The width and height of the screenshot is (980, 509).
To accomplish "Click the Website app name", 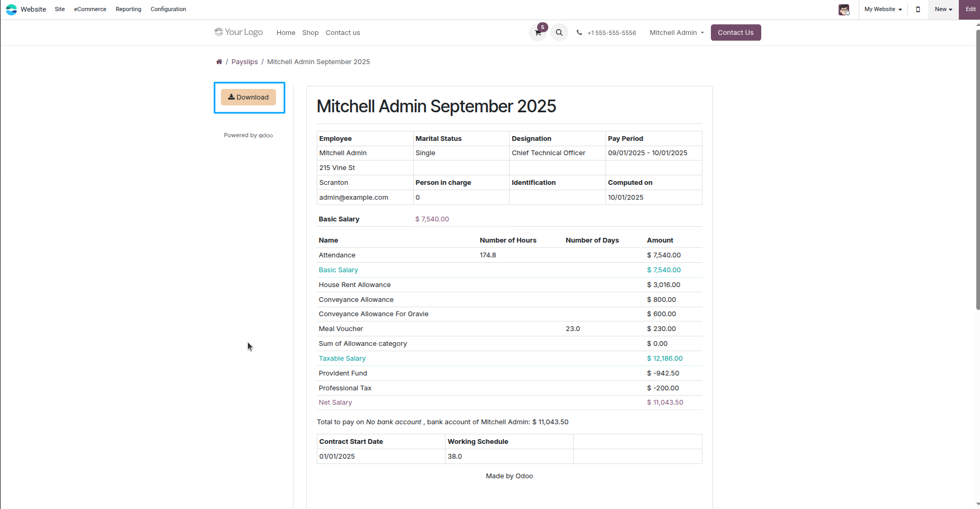I will (x=33, y=10).
